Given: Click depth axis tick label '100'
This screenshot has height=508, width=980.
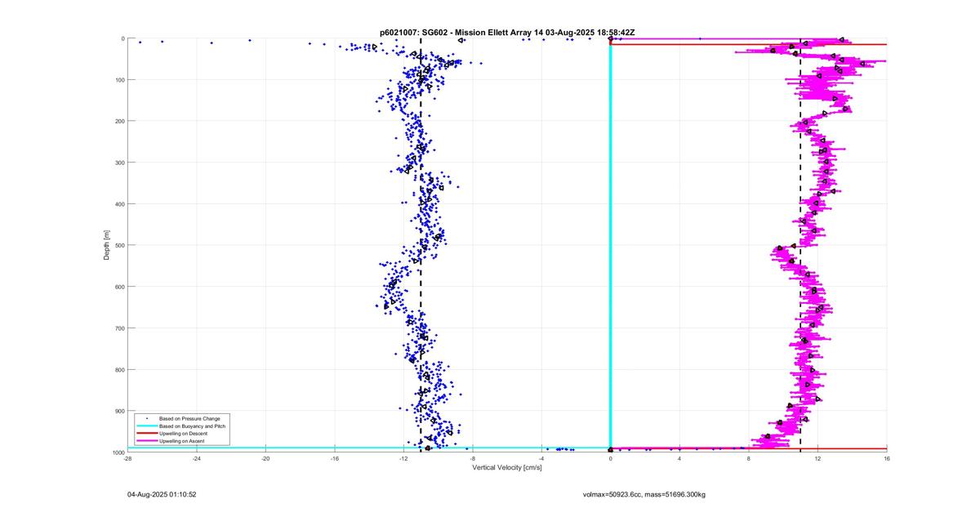Looking at the screenshot, I should [x=118, y=80].
